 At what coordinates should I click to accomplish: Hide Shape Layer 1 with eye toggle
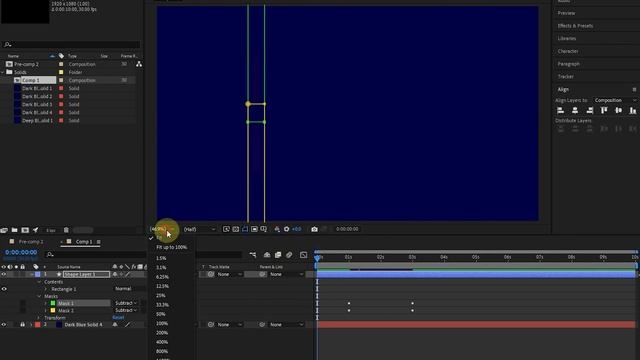click(4, 274)
